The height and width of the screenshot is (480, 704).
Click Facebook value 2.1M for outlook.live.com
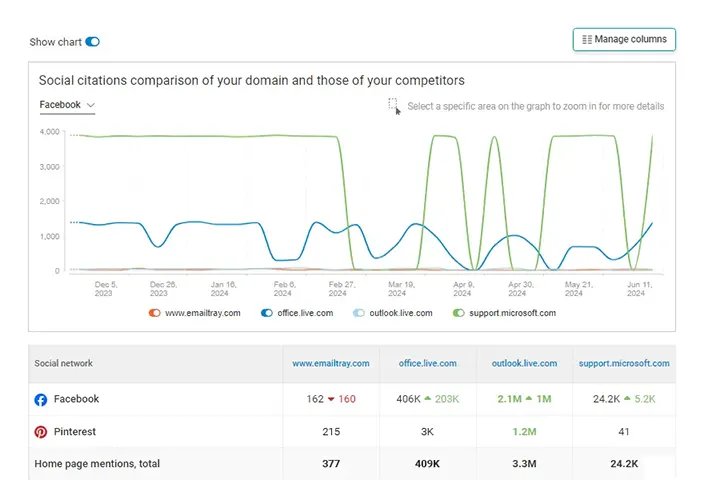510,399
